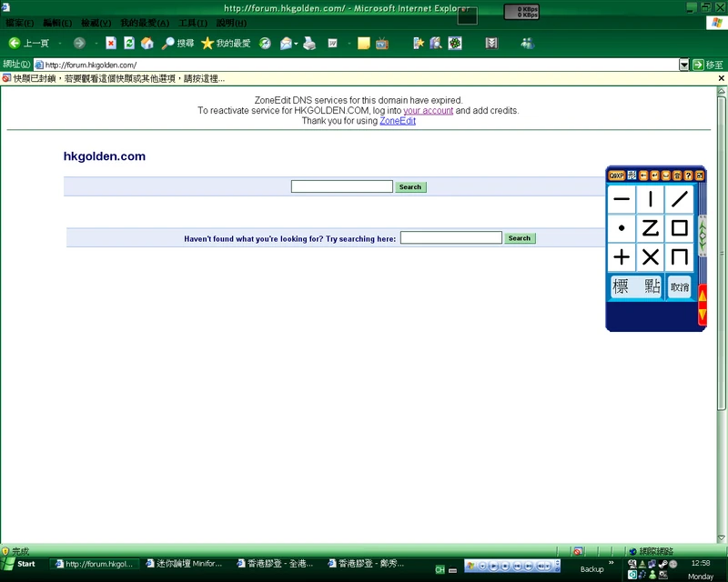Refresh the page using the refresh icon

click(x=129, y=43)
